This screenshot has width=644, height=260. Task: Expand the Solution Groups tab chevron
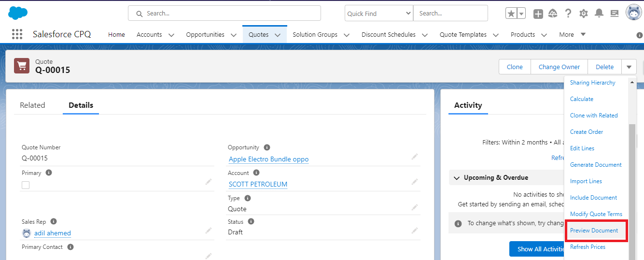(347, 35)
